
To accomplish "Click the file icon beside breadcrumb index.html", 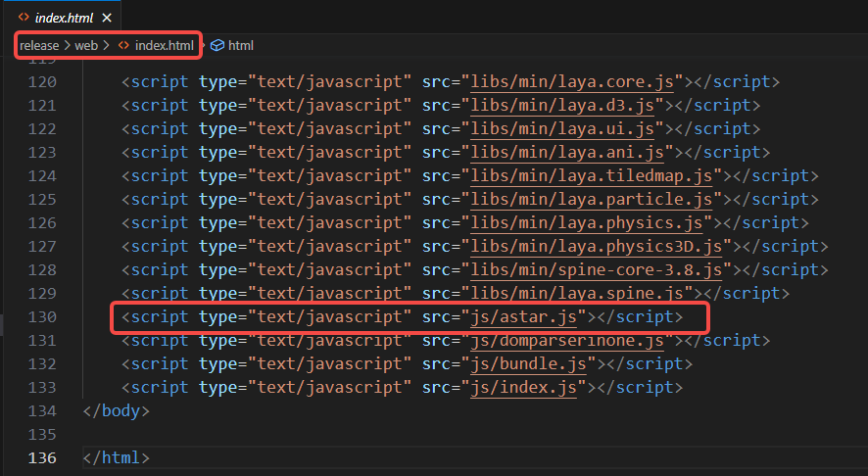I will [124, 45].
